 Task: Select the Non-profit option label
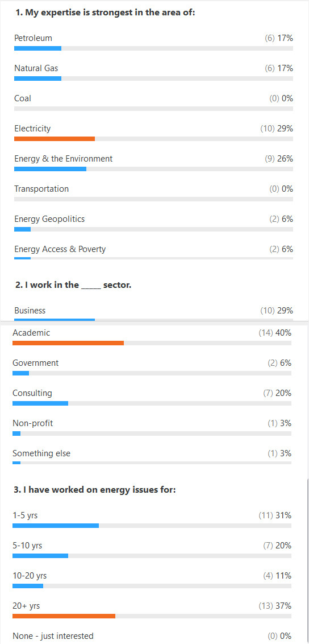33,423
